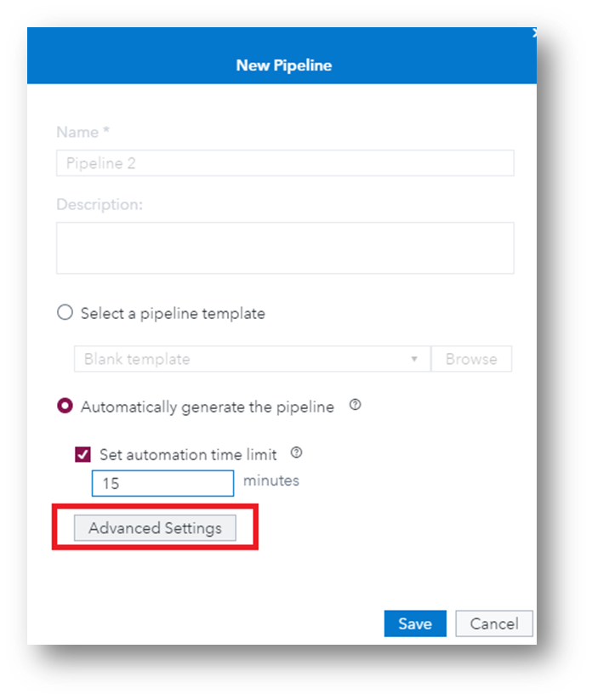This screenshot has height=700, width=592.
Task: Select the Automatically generate the pipeline radio button
Action: [x=65, y=407]
